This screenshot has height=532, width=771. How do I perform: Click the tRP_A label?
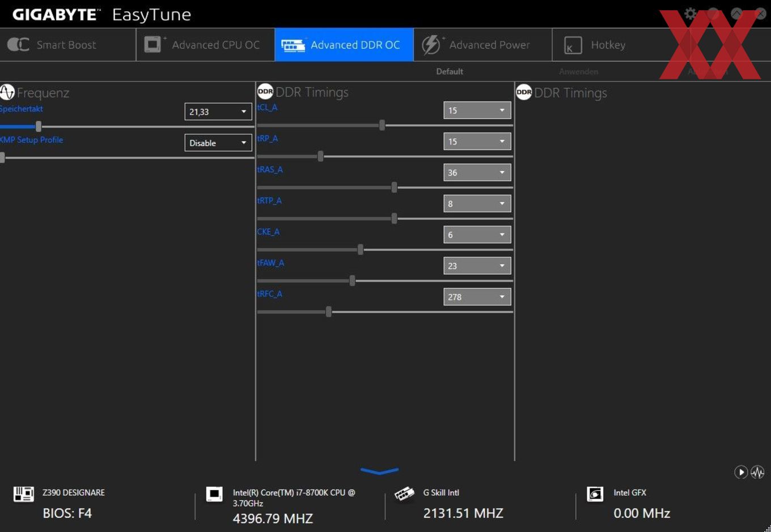pyautogui.click(x=267, y=138)
